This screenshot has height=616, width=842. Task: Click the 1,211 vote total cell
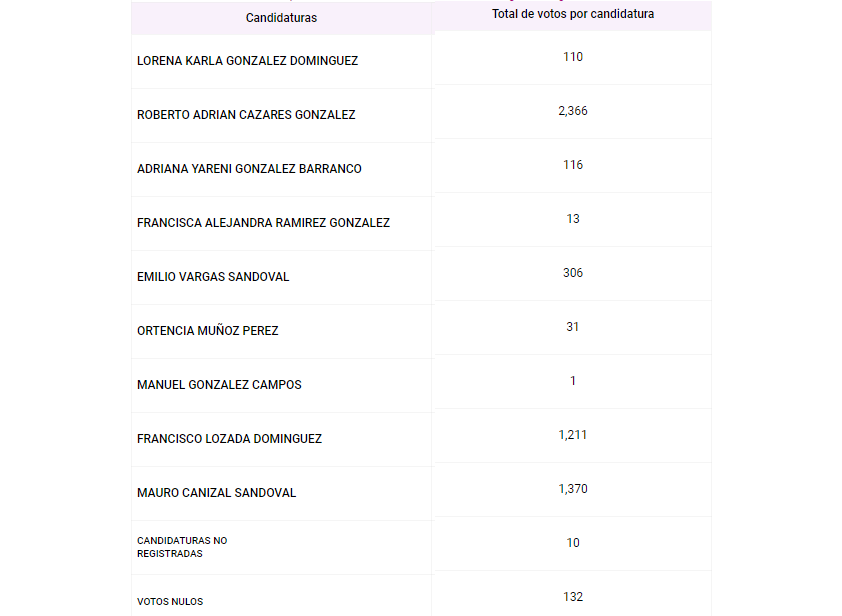pos(573,435)
